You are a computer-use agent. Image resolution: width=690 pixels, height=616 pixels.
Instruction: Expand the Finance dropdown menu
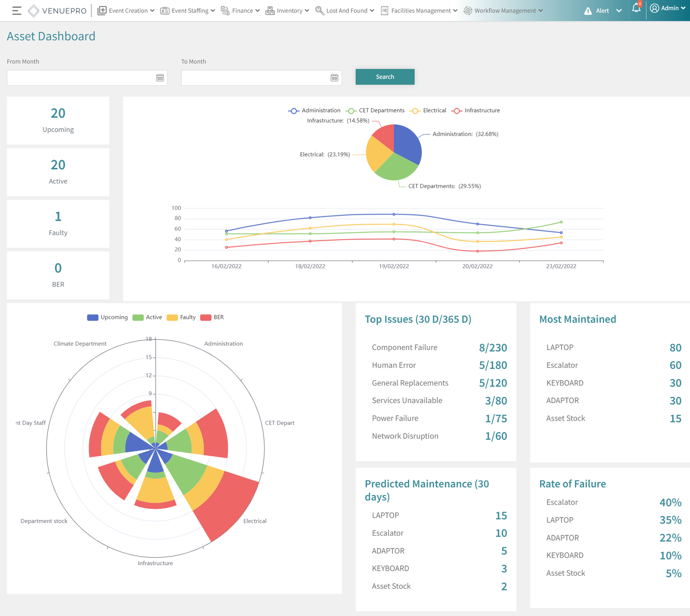241,11
